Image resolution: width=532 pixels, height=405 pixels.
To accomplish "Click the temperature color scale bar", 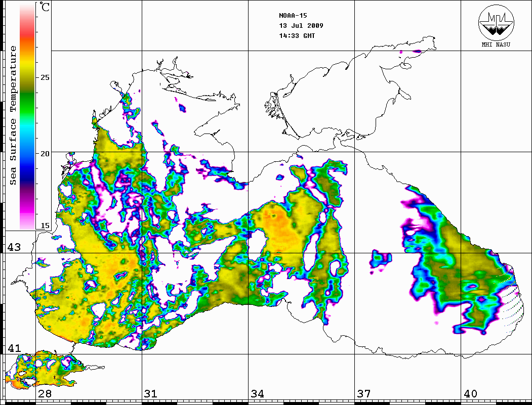I will click(27, 116).
